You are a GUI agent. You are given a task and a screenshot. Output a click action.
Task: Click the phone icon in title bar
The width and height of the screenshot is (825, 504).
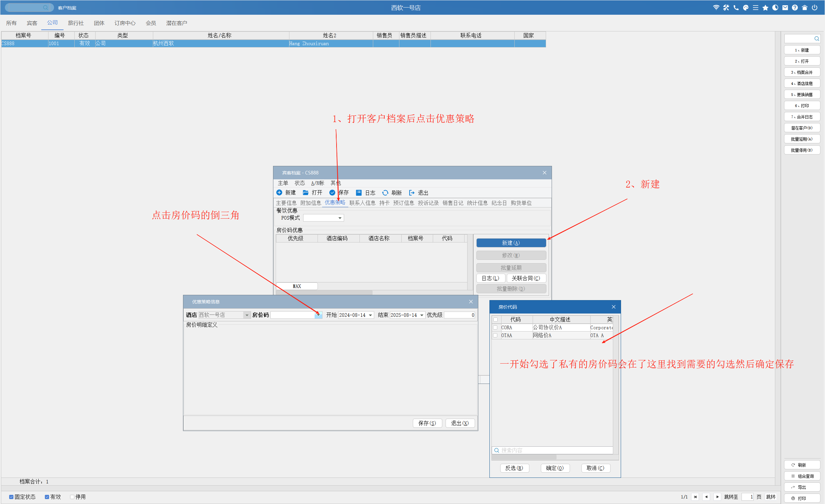(x=736, y=7)
